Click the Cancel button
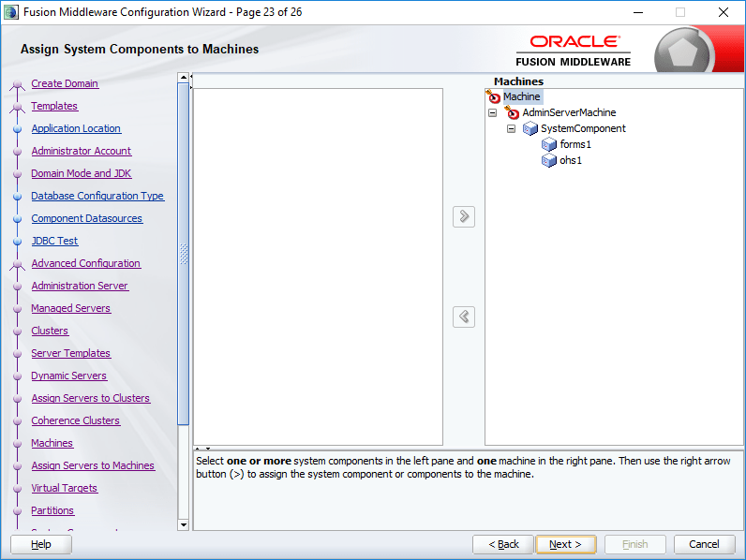The image size is (746, 560). 704,544
